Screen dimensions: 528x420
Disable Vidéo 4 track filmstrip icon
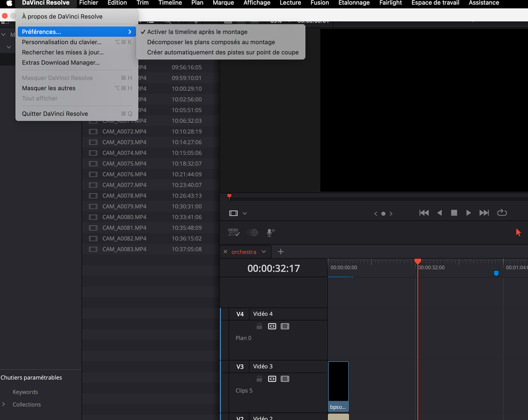pyautogui.click(x=285, y=327)
